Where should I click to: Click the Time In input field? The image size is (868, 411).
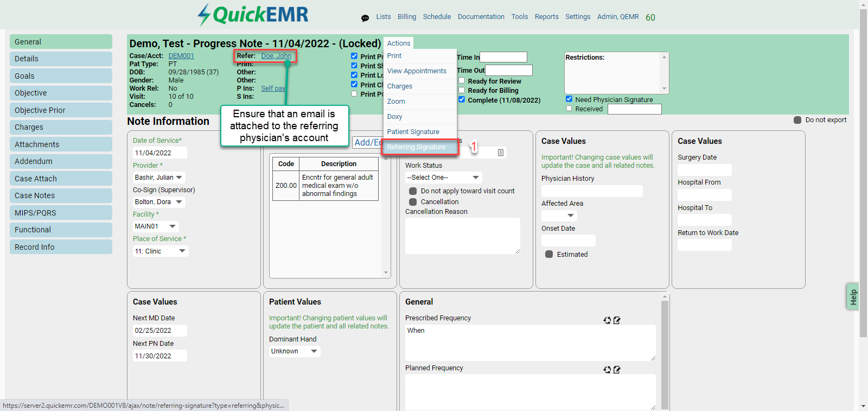(x=503, y=57)
